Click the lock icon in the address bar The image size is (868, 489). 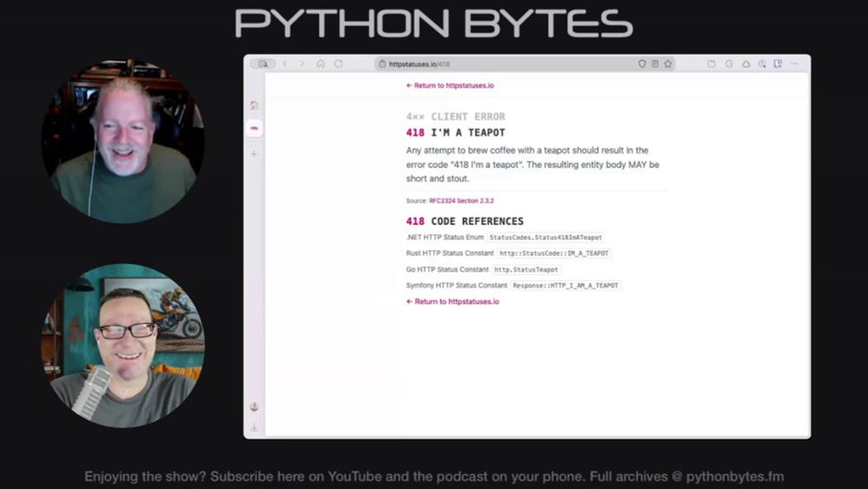(x=382, y=64)
